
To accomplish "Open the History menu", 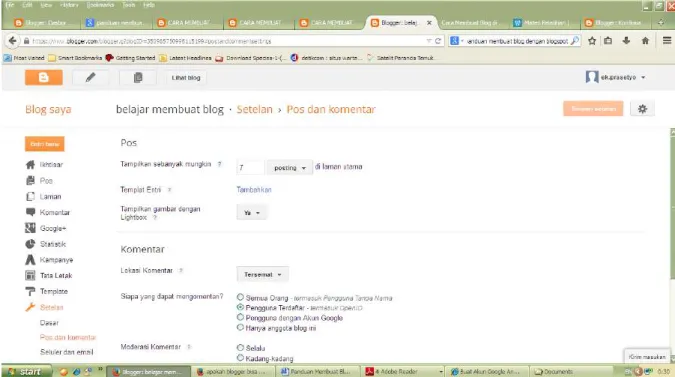I will [69, 5].
